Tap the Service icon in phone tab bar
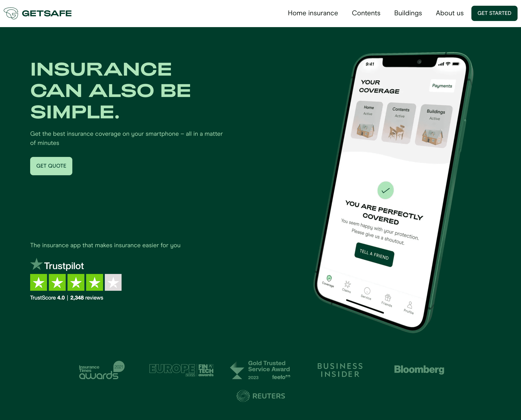Viewport: 521px width, 420px height. pyautogui.click(x=367, y=291)
